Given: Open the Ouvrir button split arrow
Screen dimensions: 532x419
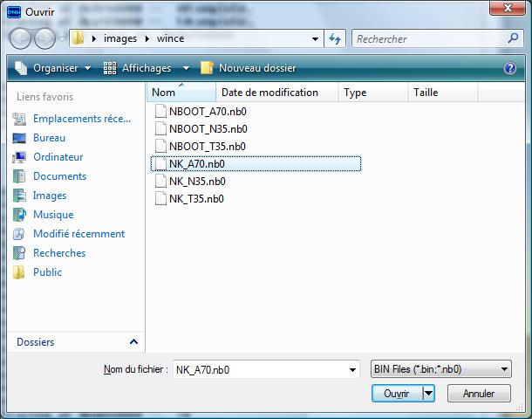Looking at the screenshot, I should pyautogui.click(x=428, y=394).
